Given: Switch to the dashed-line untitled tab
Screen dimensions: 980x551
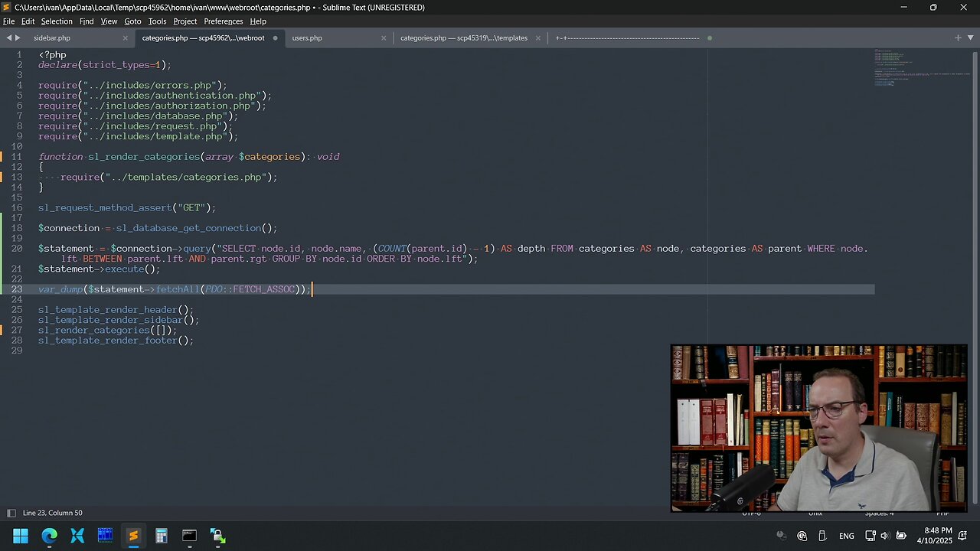Looking at the screenshot, I should click(627, 38).
